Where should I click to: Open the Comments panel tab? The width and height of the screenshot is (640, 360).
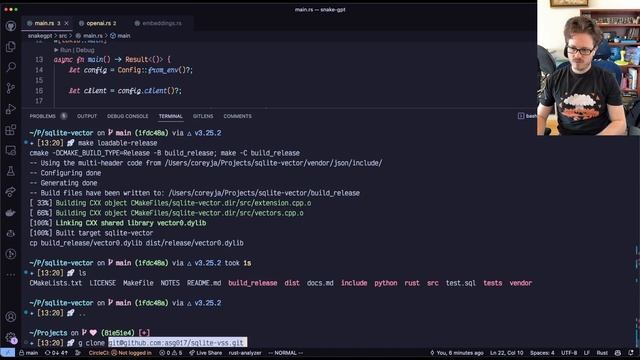click(x=237, y=116)
